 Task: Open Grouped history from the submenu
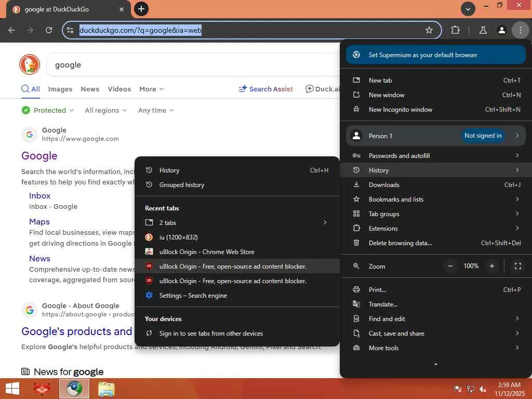tap(237, 185)
